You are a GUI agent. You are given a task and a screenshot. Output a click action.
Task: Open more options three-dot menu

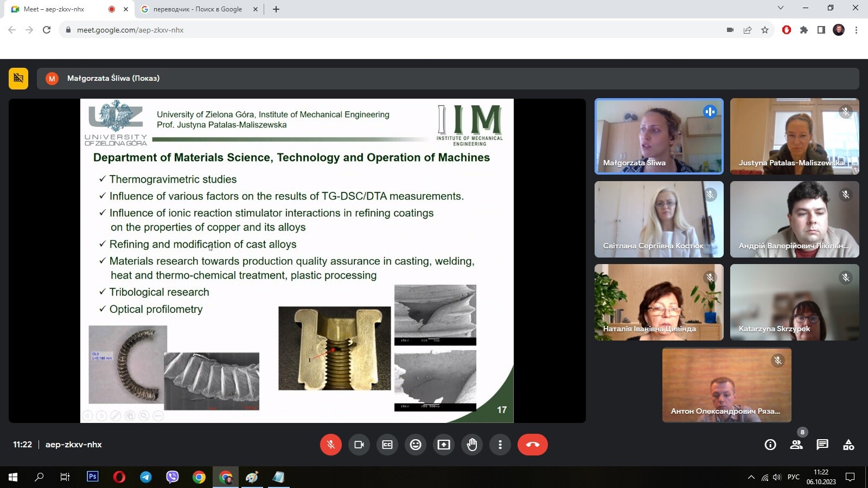500,445
